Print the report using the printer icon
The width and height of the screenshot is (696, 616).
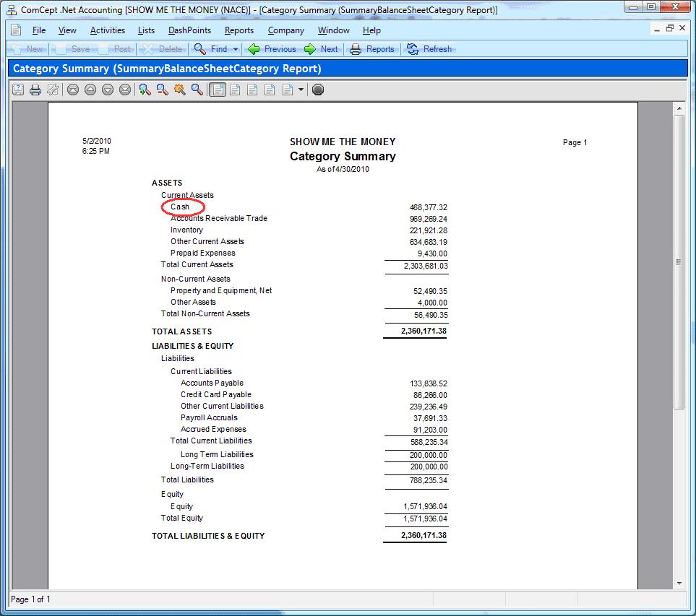coord(35,90)
